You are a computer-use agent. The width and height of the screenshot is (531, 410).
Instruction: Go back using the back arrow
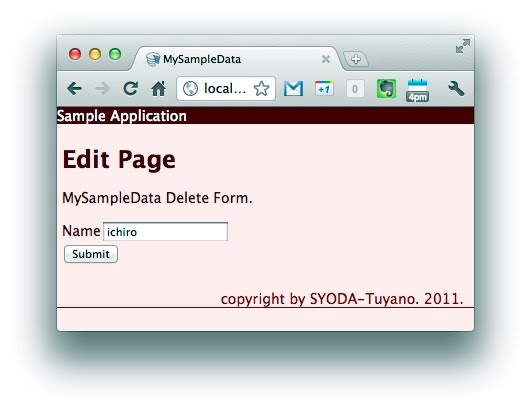[x=74, y=89]
